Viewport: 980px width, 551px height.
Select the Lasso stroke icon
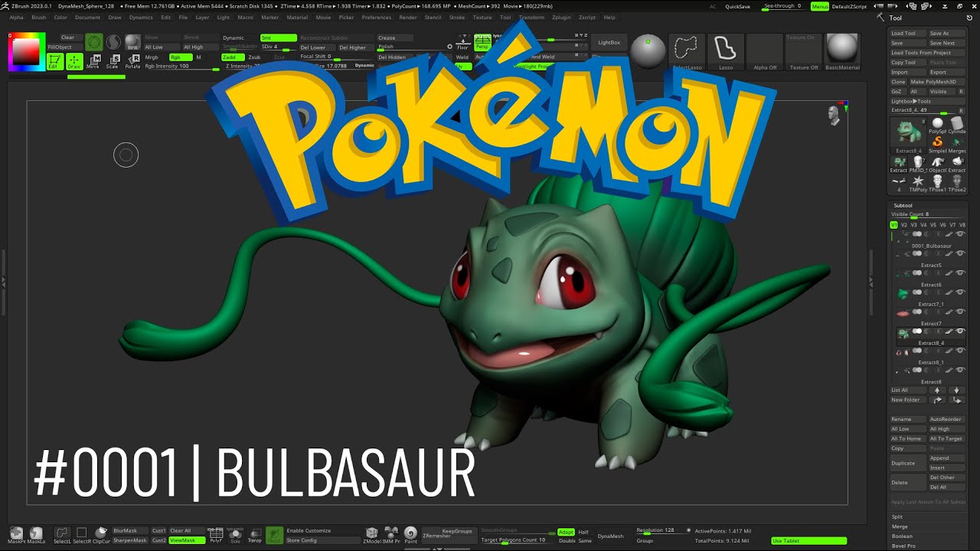point(725,52)
